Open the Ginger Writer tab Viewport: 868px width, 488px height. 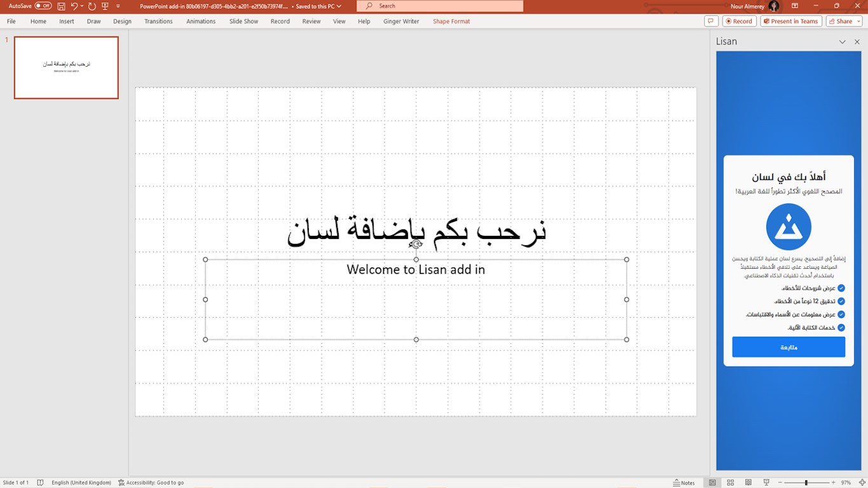pos(401,21)
